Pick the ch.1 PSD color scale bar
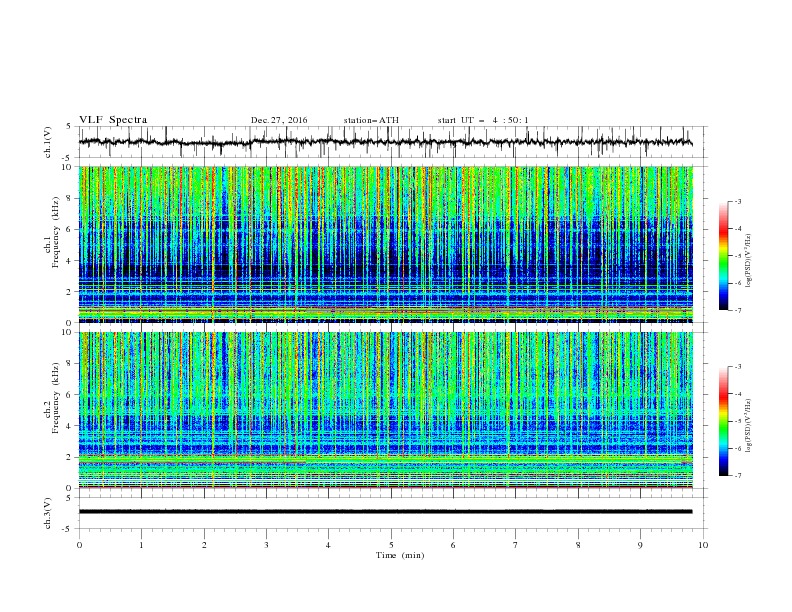Screen dimensions: 792x612 [723, 256]
